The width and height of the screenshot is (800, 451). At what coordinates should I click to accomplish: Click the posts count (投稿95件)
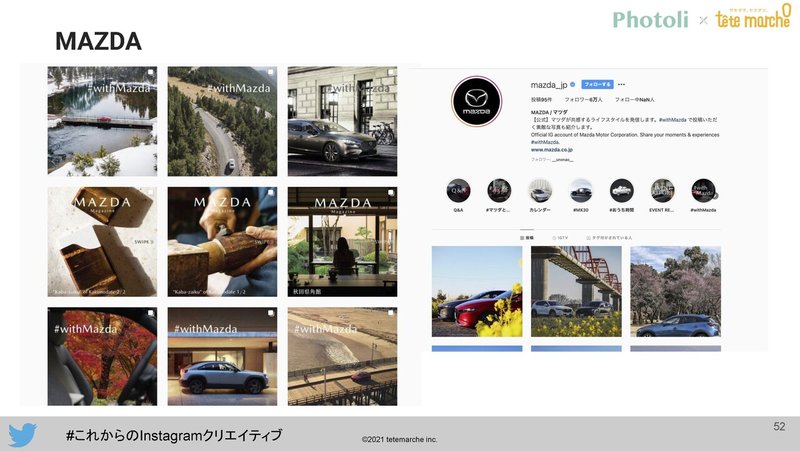pos(541,99)
